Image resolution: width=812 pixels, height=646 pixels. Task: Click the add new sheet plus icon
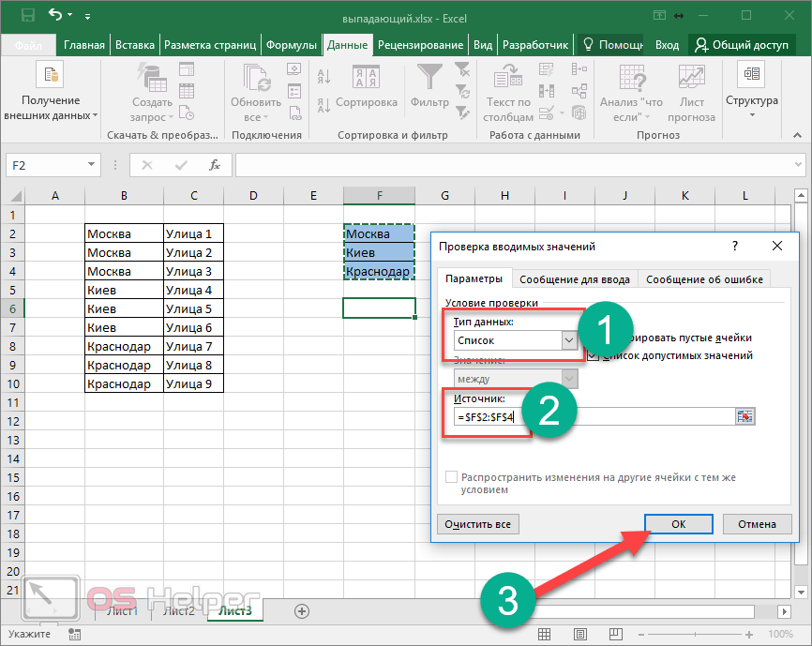(302, 610)
